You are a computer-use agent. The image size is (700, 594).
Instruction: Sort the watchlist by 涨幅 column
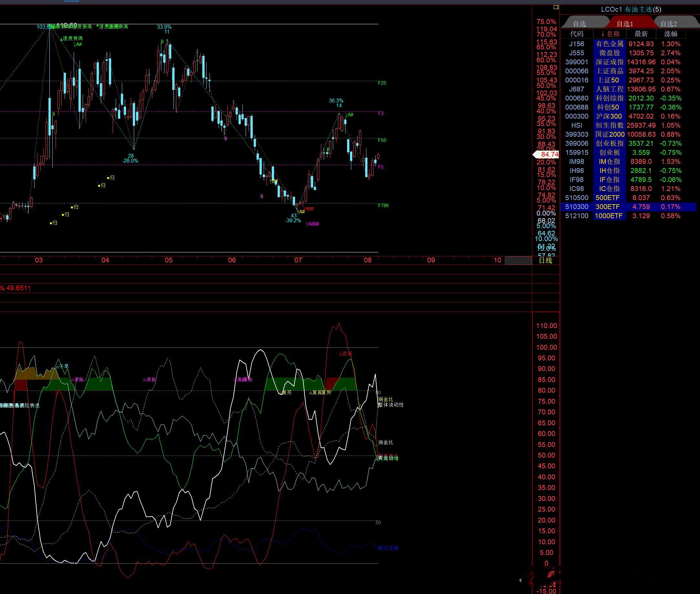pyautogui.click(x=671, y=34)
